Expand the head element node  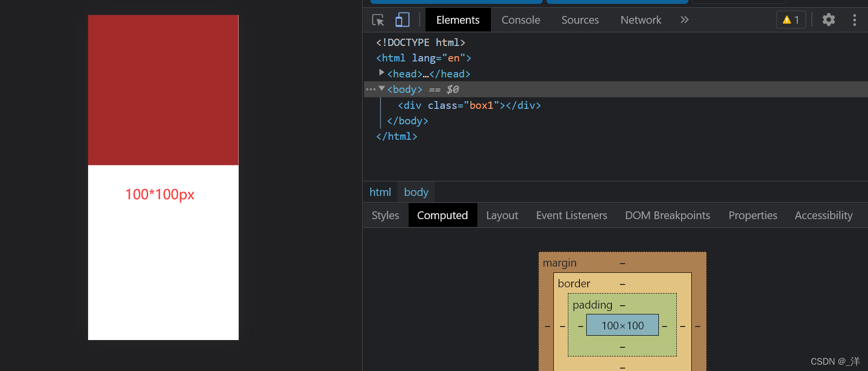tap(381, 73)
